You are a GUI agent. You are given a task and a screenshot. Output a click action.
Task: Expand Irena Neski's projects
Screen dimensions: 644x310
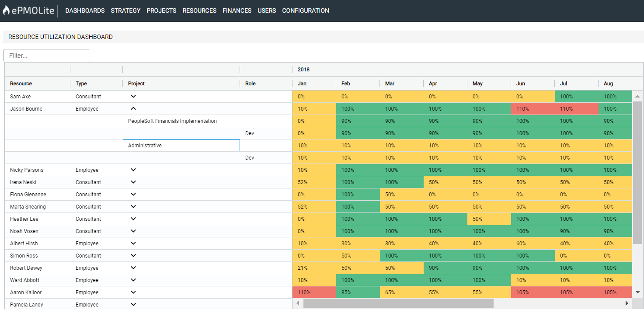pos(133,182)
